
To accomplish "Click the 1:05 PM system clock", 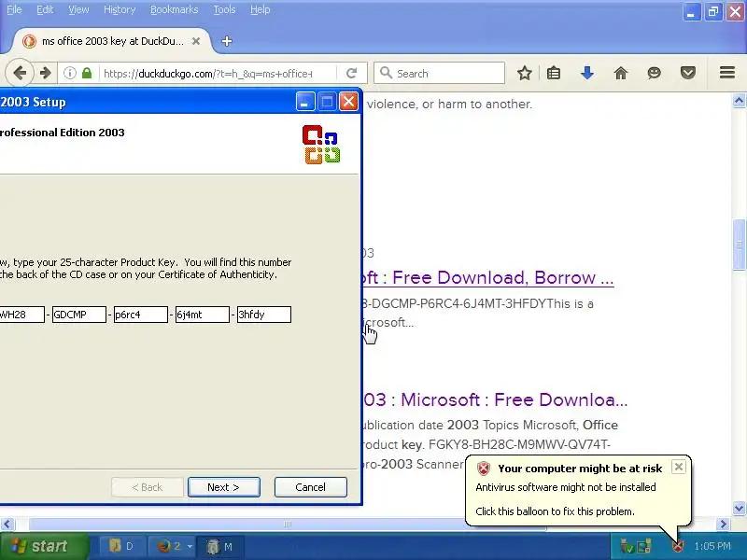I will coord(712,546).
